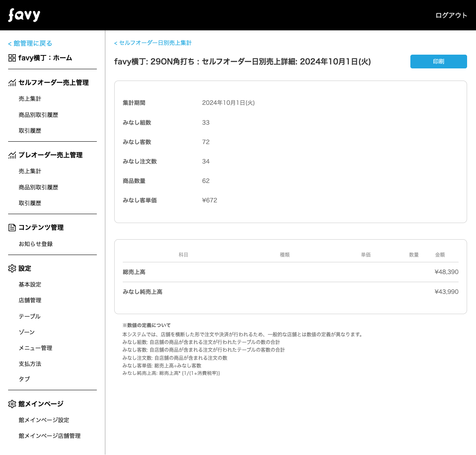Open テーブル settings
The image size is (476, 455).
tap(30, 317)
